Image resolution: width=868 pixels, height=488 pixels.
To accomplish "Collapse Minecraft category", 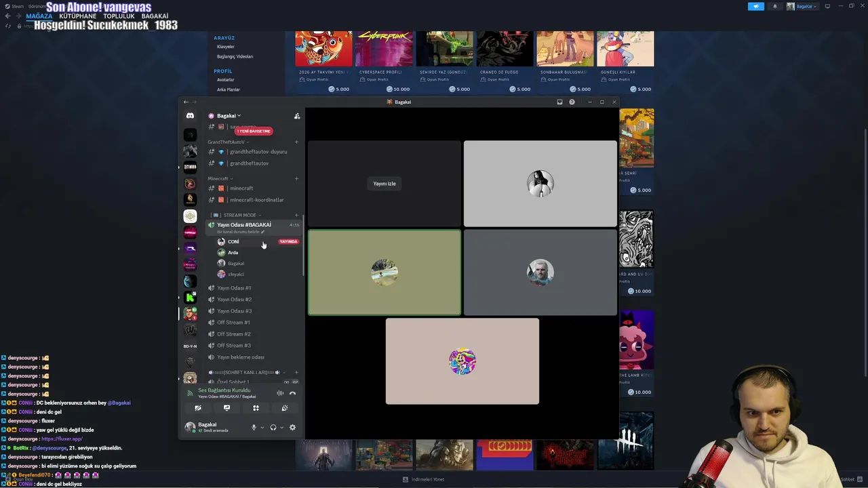I will [x=220, y=179].
